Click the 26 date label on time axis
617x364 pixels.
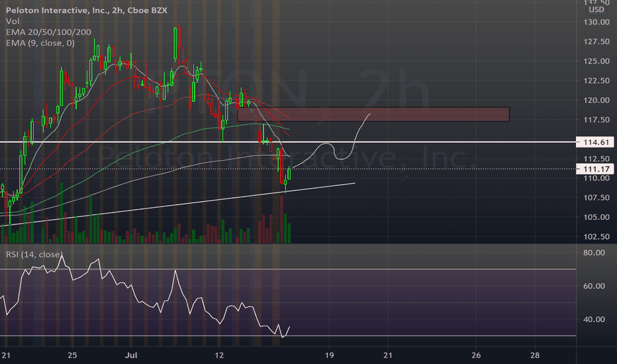476,355
